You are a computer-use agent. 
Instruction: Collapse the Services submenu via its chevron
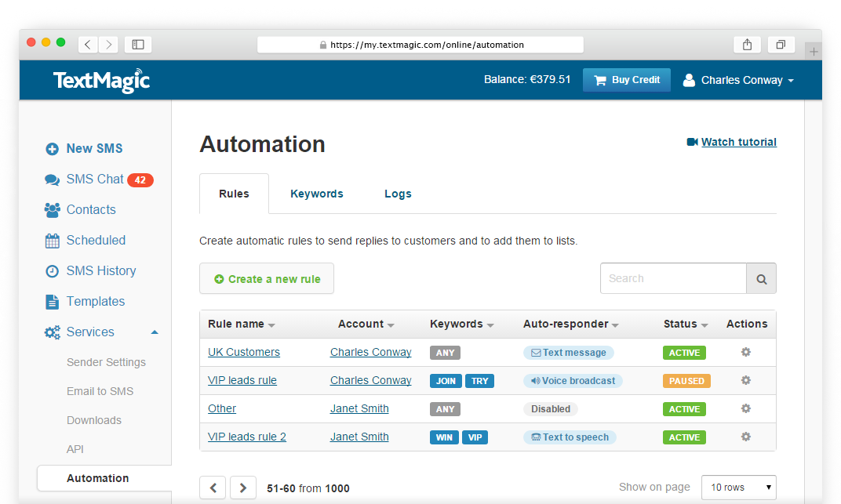tap(155, 332)
